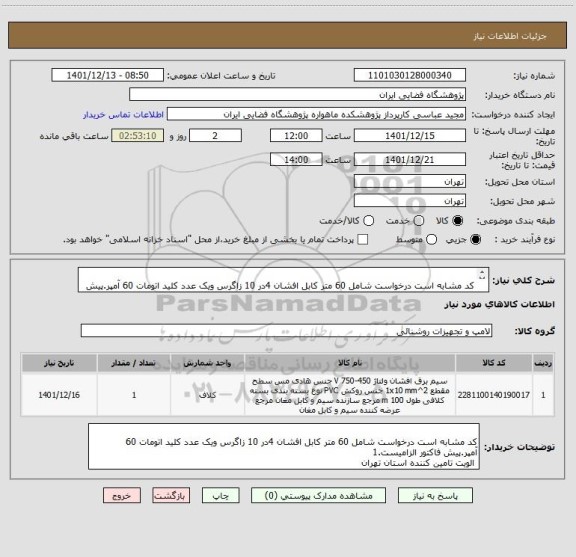Click the price validity date 1401/12/21 field
The height and width of the screenshot is (557, 576).
pyautogui.click(x=410, y=159)
